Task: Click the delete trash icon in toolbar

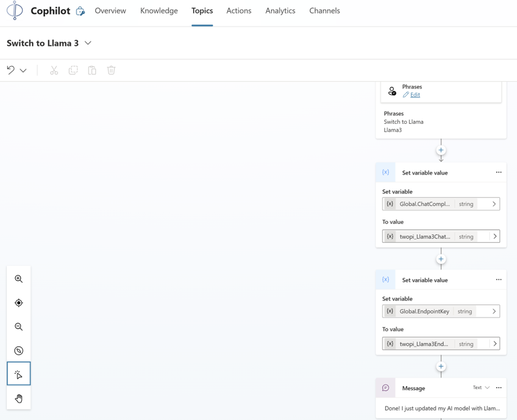Action: click(111, 70)
